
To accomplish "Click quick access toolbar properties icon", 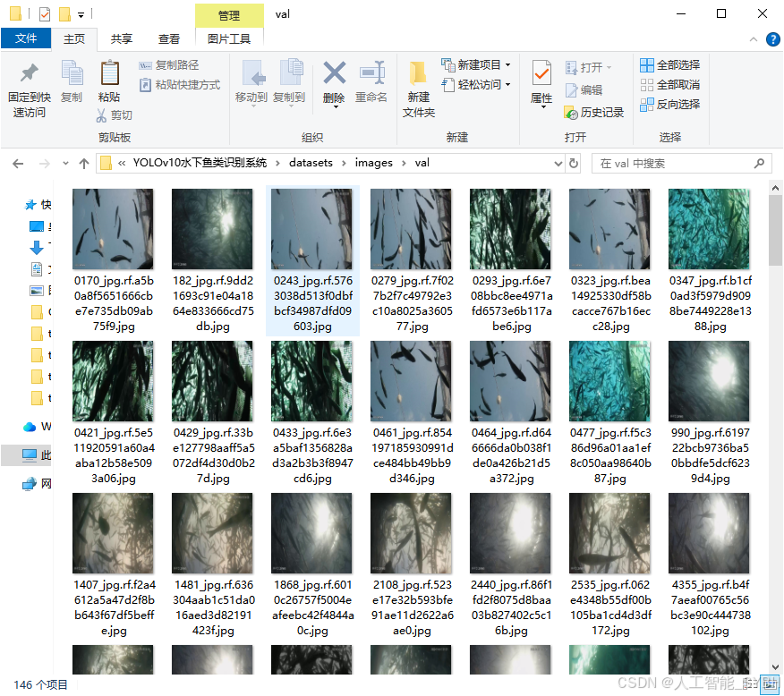I will click(45, 14).
